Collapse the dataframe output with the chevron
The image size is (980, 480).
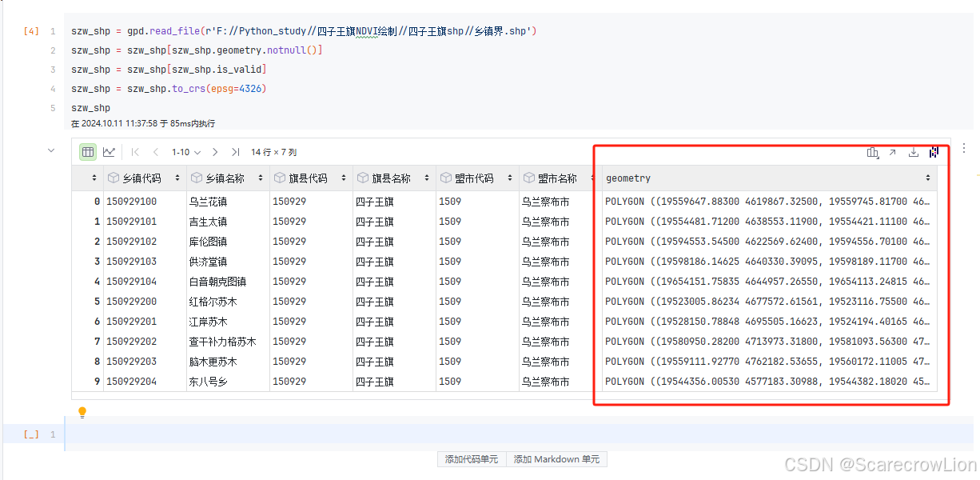[x=51, y=150]
